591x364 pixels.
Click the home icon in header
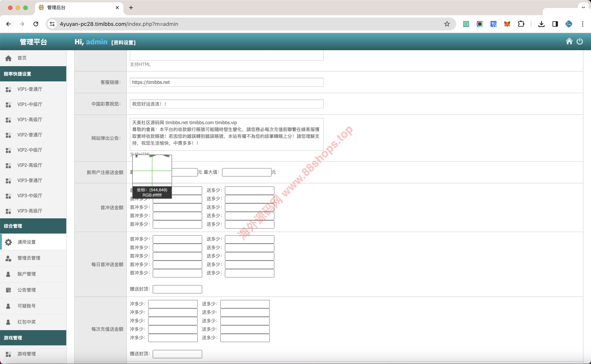point(569,41)
